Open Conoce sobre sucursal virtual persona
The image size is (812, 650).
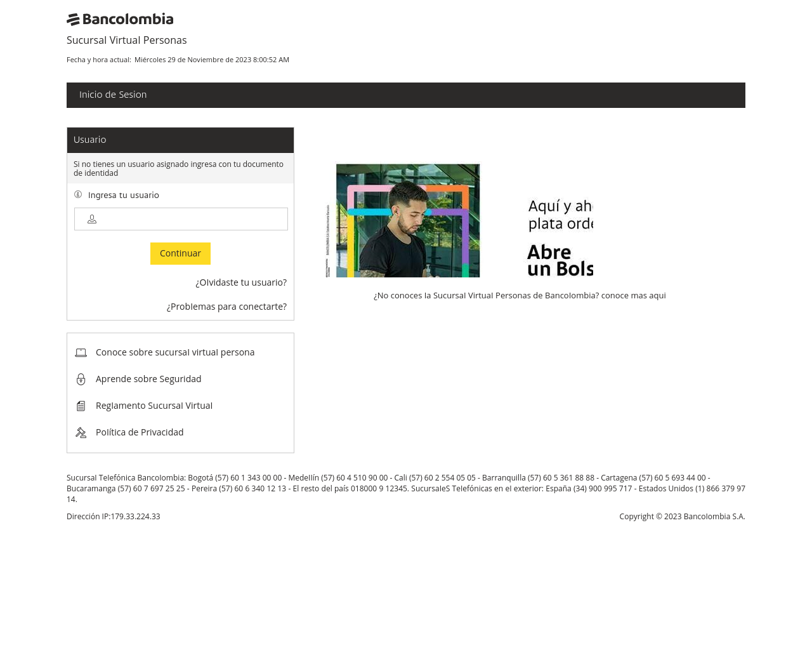[175, 352]
